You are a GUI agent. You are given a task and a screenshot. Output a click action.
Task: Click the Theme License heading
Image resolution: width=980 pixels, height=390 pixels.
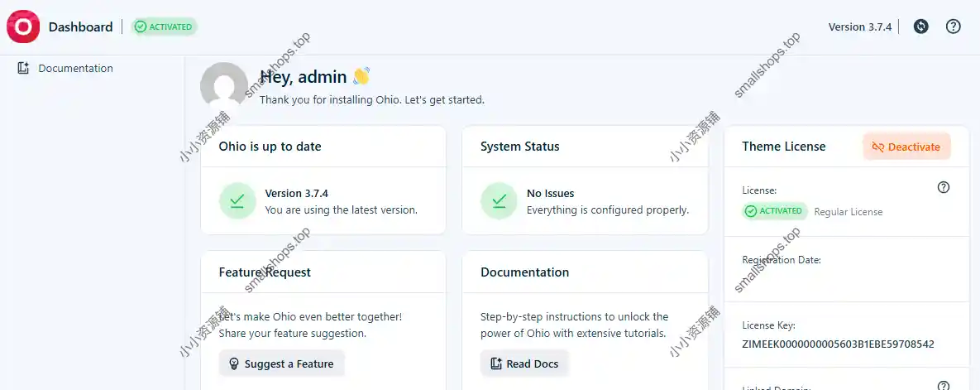pos(784,147)
